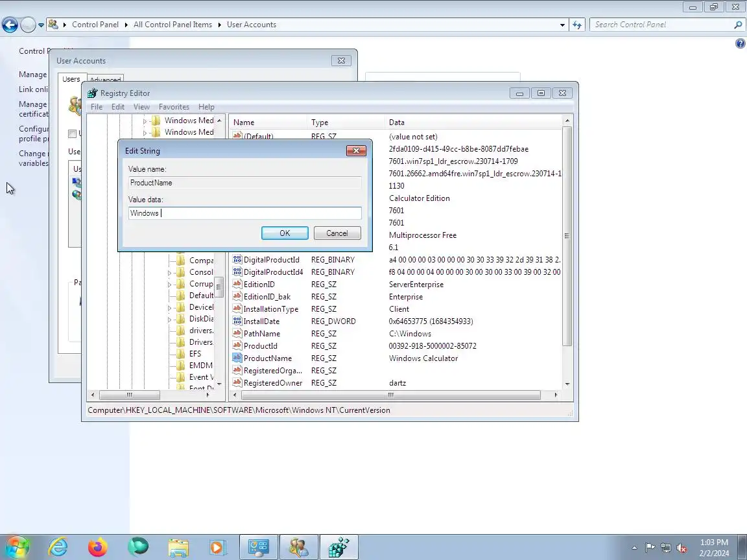Click the Value data text field

tap(245, 213)
